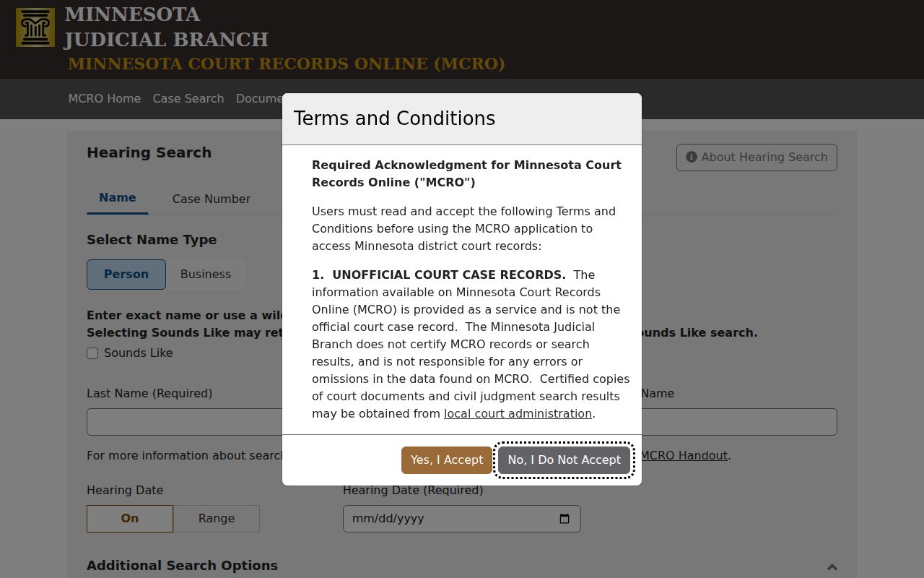Click the Minnesota Court Records Online (MCRO) title

pyautogui.click(x=287, y=64)
